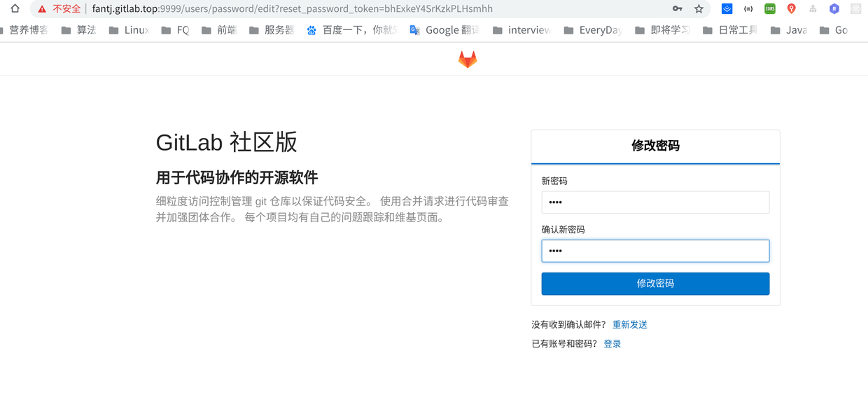Open the red location pin extension
This screenshot has height=414, width=868.
click(x=791, y=9)
